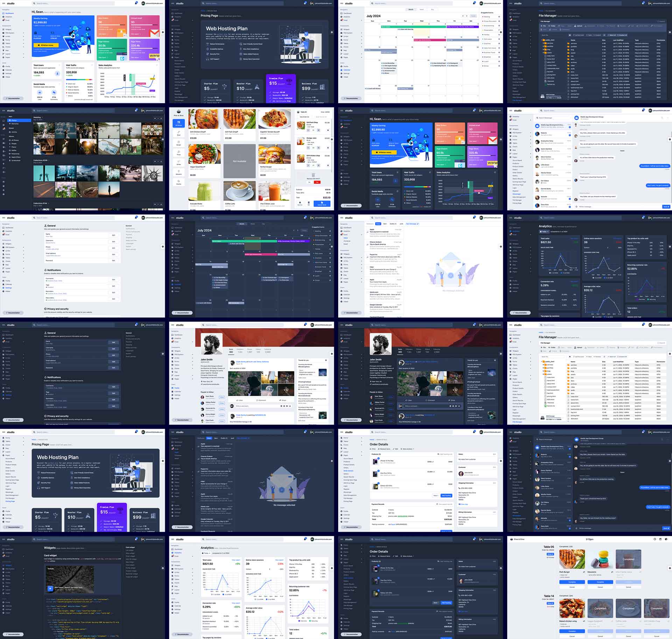Select the Desserts category icon in POS

(178, 172)
